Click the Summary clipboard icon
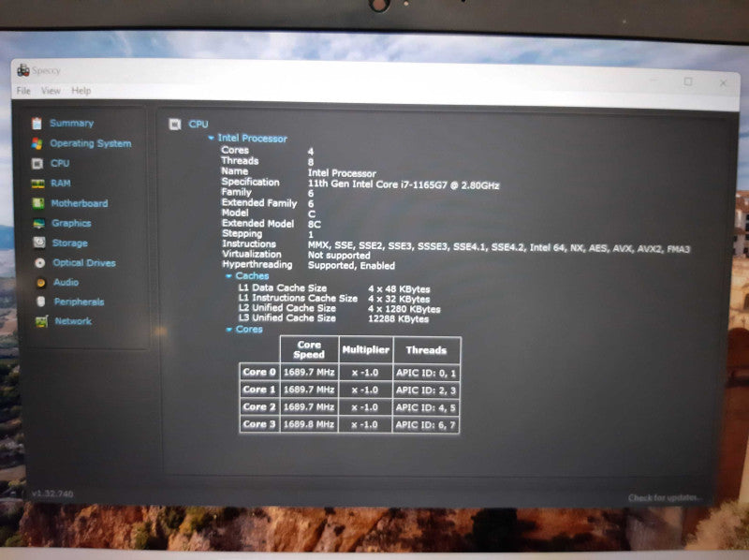The height and width of the screenshot is (560, 749). pyautogui.click(x=37, y=124)
